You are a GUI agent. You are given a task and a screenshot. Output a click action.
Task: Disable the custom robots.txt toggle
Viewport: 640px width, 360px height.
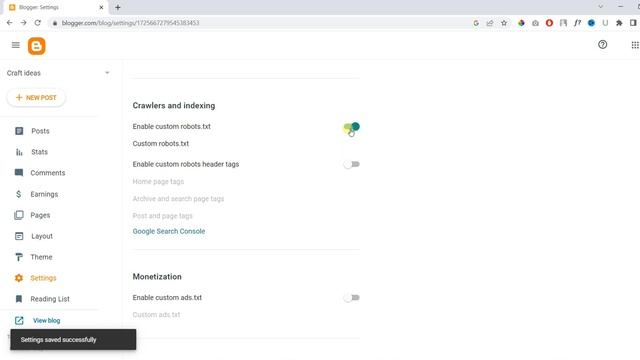point(351,127)
